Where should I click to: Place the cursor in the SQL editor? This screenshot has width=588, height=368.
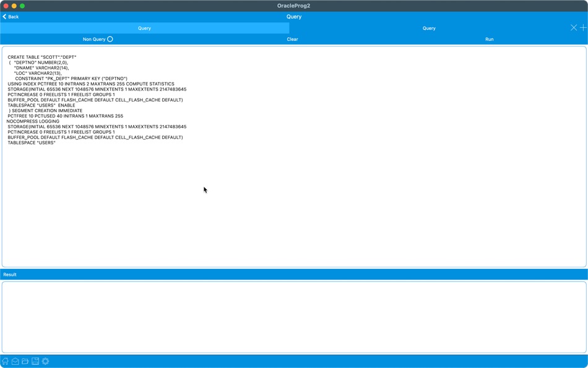[x=248, y=186]
